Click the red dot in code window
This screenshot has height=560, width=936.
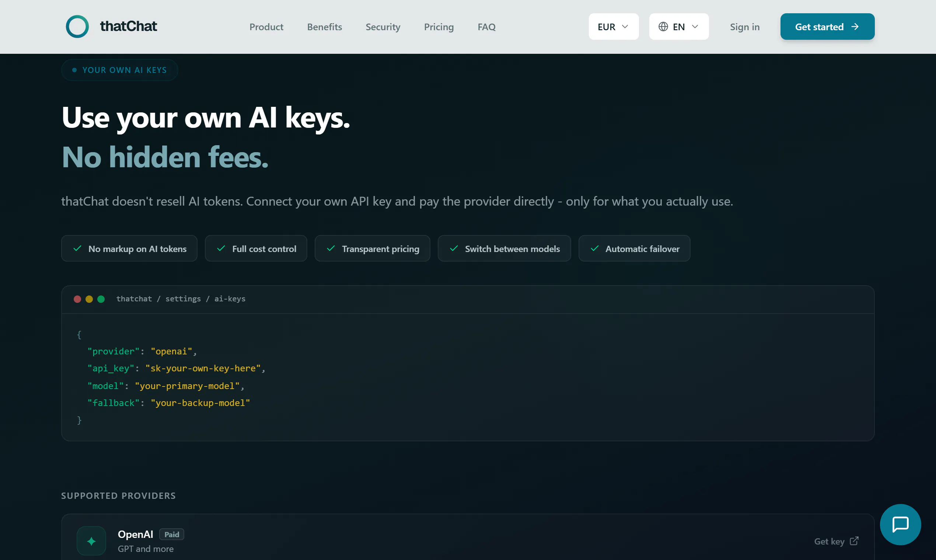pos(77,299)
